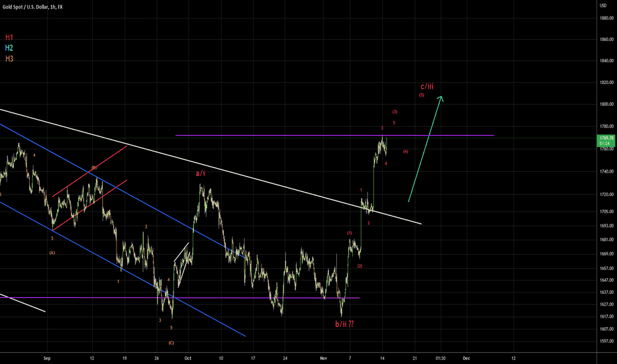Image resolution: width=617 pixels, height=364 pixels.
Task: Click the 1657.00 price axis value
Action: point(607,269)
